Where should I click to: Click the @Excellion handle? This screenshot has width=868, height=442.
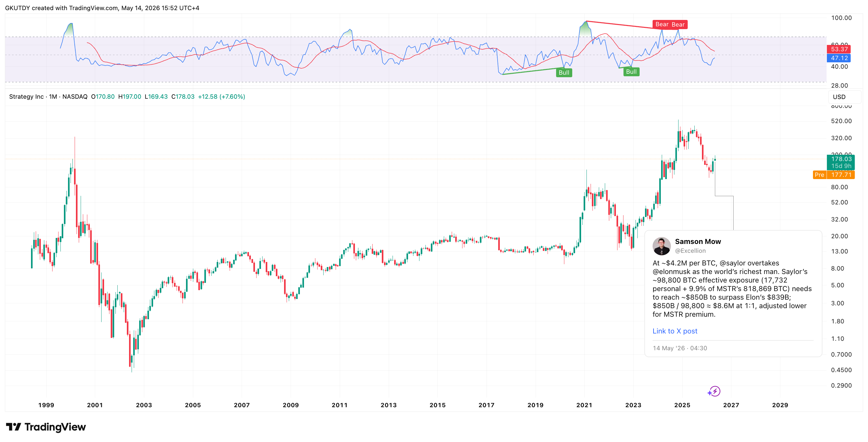[x=690, y=251]
